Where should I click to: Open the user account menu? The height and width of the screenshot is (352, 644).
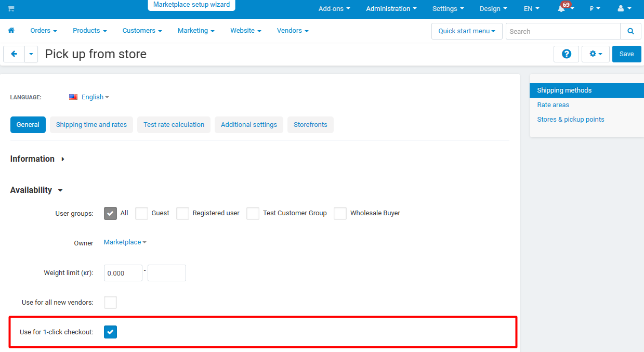tap(624, 9)
